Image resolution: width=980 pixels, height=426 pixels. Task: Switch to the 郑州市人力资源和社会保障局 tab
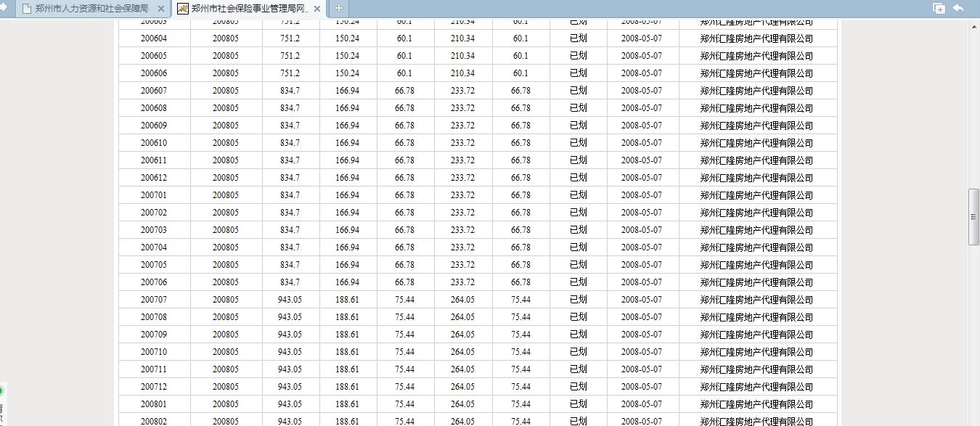click(x=92, y=9)
